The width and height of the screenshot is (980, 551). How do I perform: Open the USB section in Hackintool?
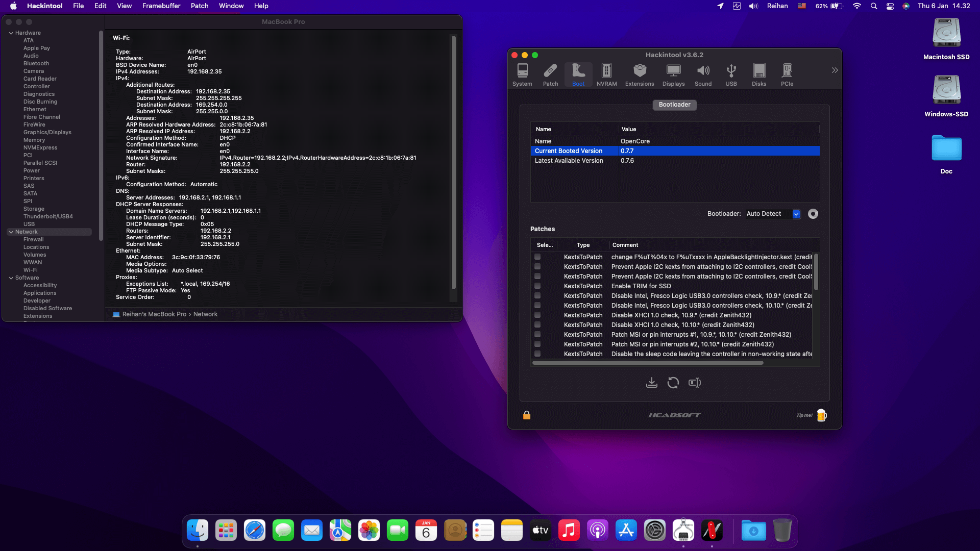pyautogui.click(x=731, y=74)
